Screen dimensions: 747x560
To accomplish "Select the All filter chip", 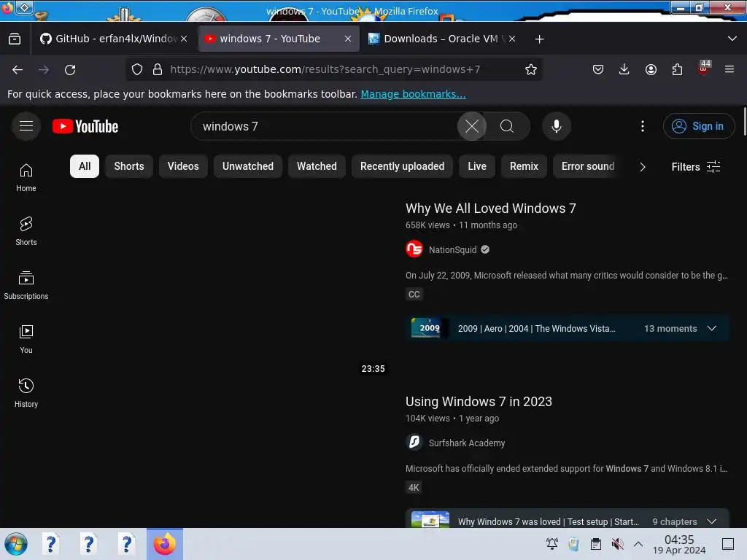I will 85,166.
